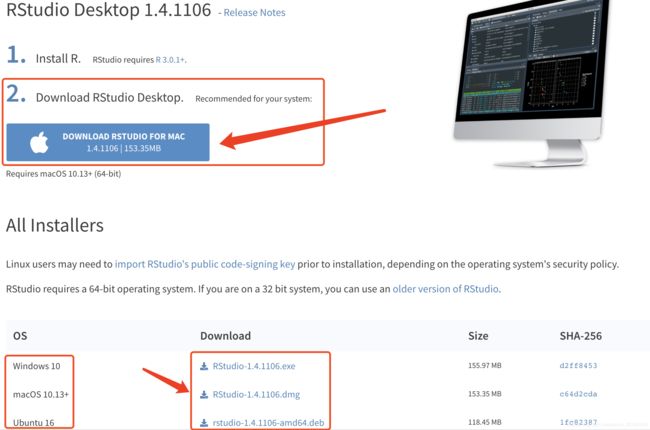650x430 pixels.
Task: Select Windows 10 table cell
Action: click(x=36, y=366)
